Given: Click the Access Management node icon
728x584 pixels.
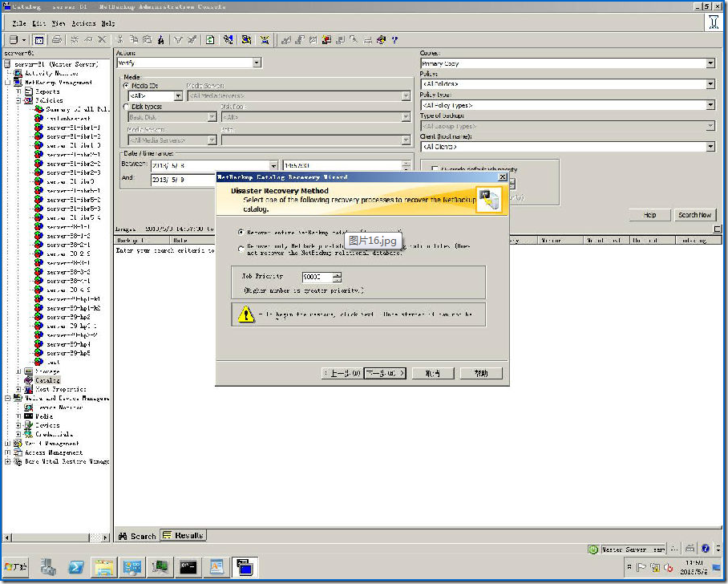Looking at the screenshot, I should coord(18,452).
